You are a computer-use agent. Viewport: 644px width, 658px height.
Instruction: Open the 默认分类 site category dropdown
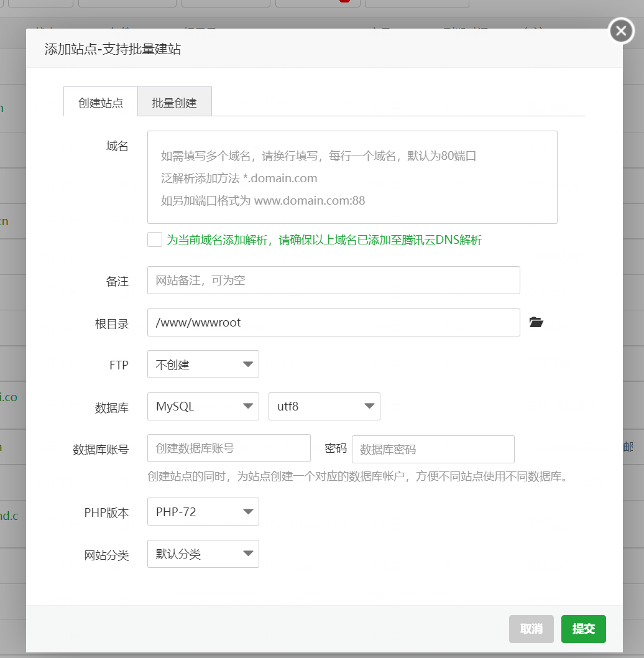point(203,554)
